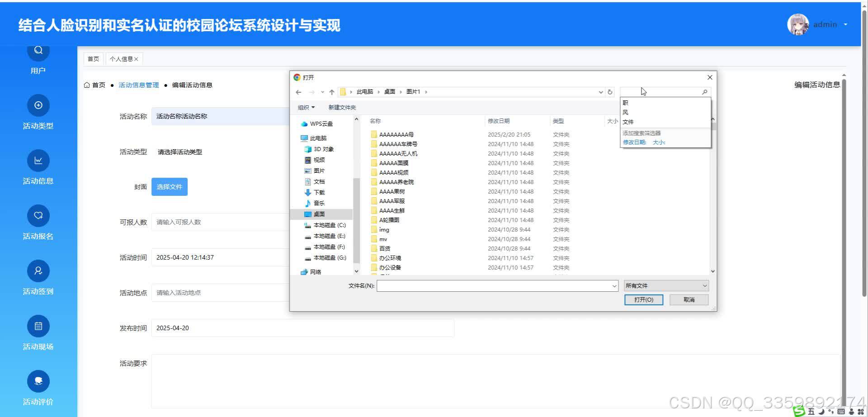Open 活动现场 from the sidebar
Image resolution: width=868 pixels, height=417 pixels.
[38, 326]
